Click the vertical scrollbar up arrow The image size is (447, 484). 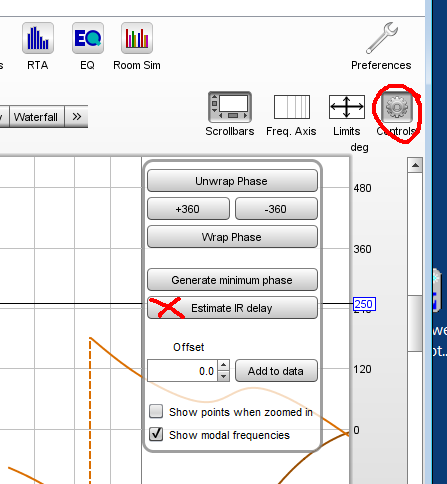click(x=415, y=165)
